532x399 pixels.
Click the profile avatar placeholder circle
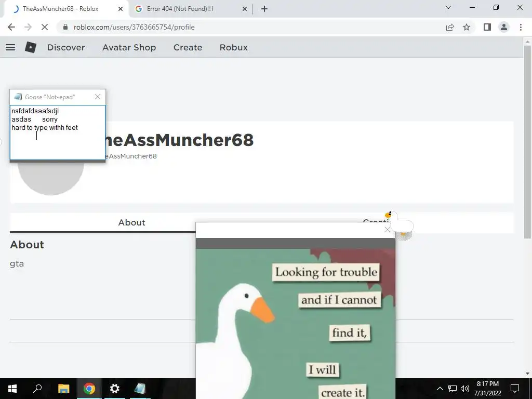[x=50, y=178]
